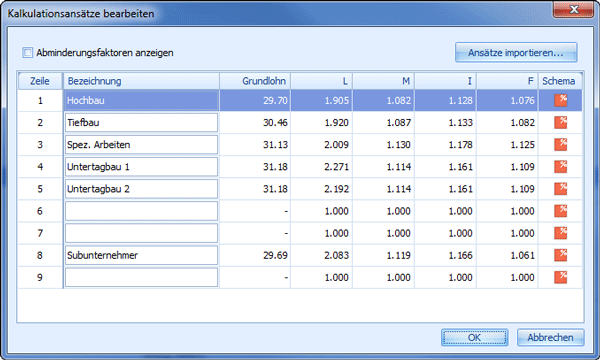Select the Grundlohn column header
Image resolution: width=600 pixels, height=360 pixels.
pos(255,81)
